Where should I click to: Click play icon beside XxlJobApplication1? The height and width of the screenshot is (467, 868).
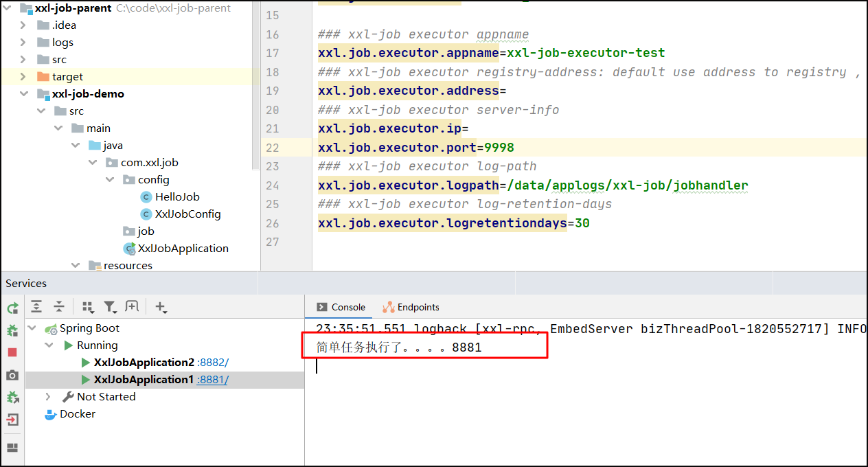click(x=85, y=380)
